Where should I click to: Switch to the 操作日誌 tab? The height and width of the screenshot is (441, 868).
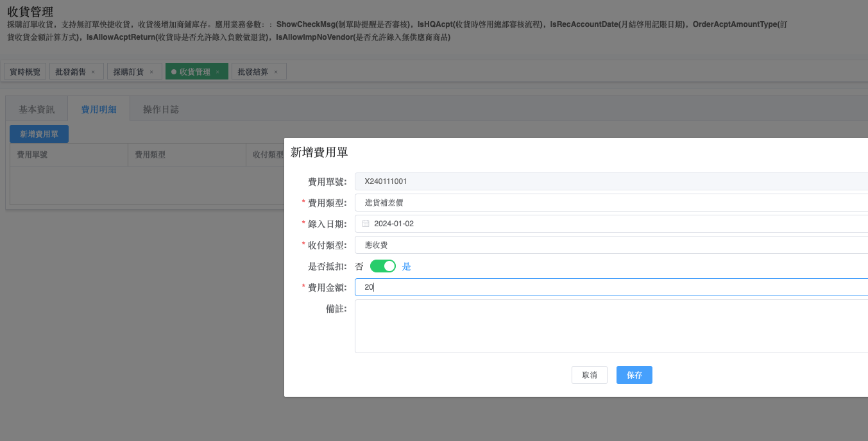161,110
